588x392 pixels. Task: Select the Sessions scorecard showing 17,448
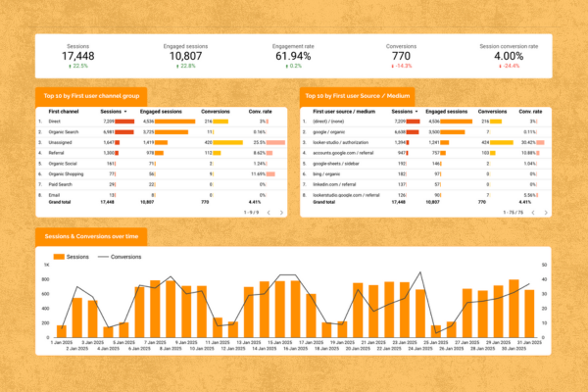(78, 58)
